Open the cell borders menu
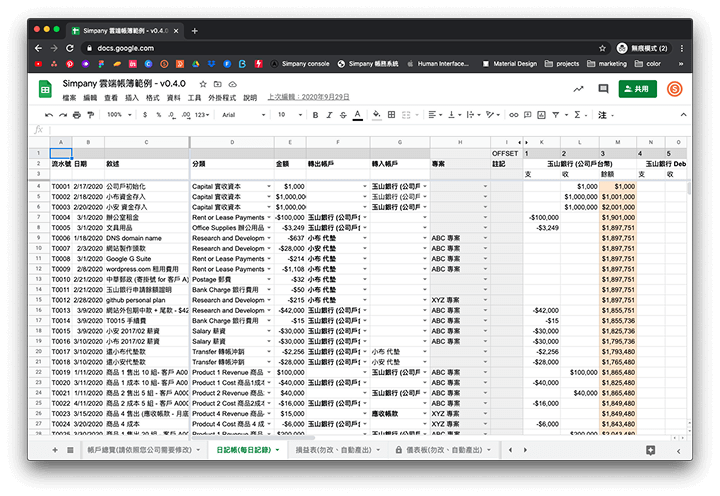Viewport: 720px width, 496px height. [391, 115]
